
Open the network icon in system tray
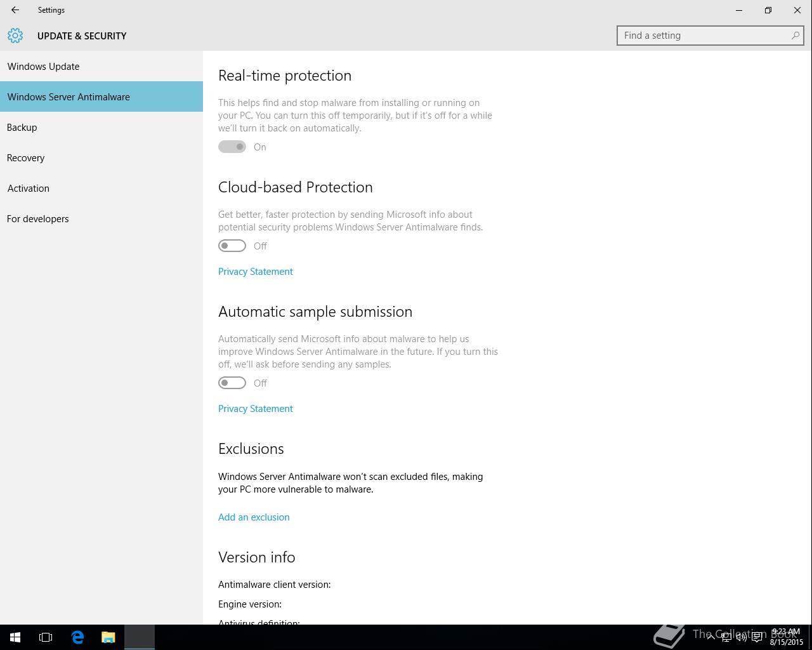pyautogui.click(x=726, y=637)
